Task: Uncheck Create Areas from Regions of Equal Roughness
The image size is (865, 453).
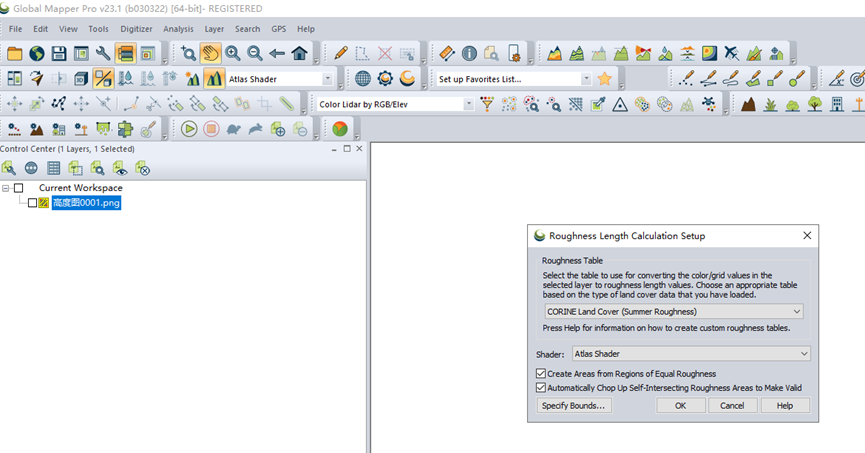Action: tap(541, 374)
